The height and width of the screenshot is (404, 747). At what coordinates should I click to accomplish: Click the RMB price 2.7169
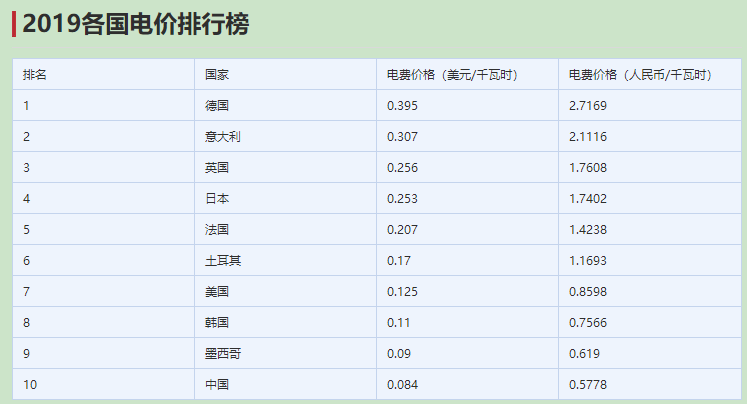(x=588, y=106)
